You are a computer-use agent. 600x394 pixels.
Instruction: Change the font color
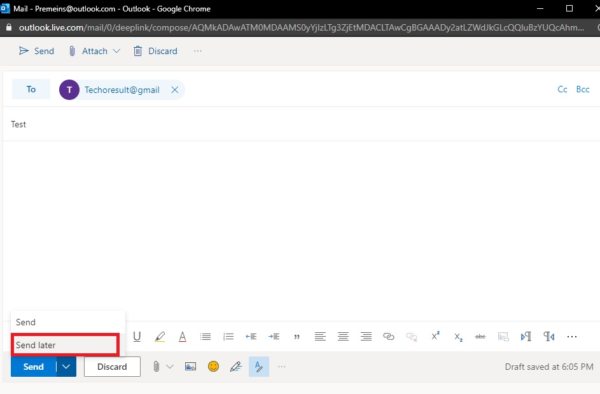point(183,337)
